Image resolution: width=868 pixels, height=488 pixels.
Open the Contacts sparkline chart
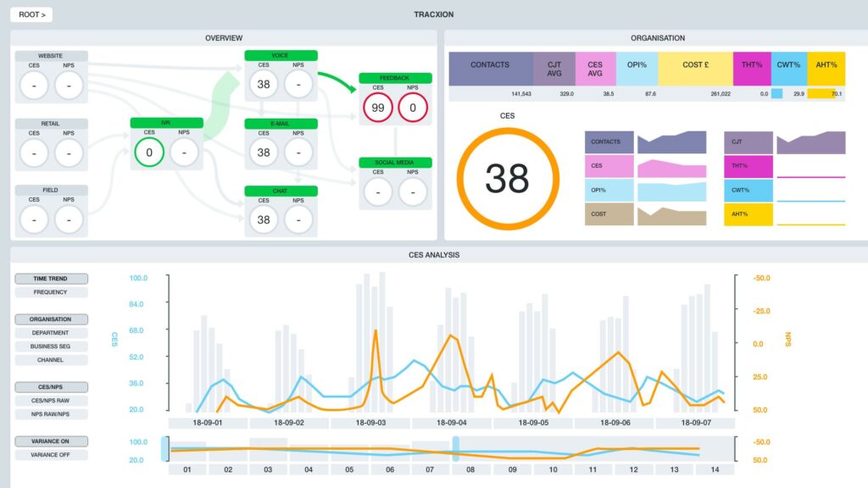coord(671,142)
